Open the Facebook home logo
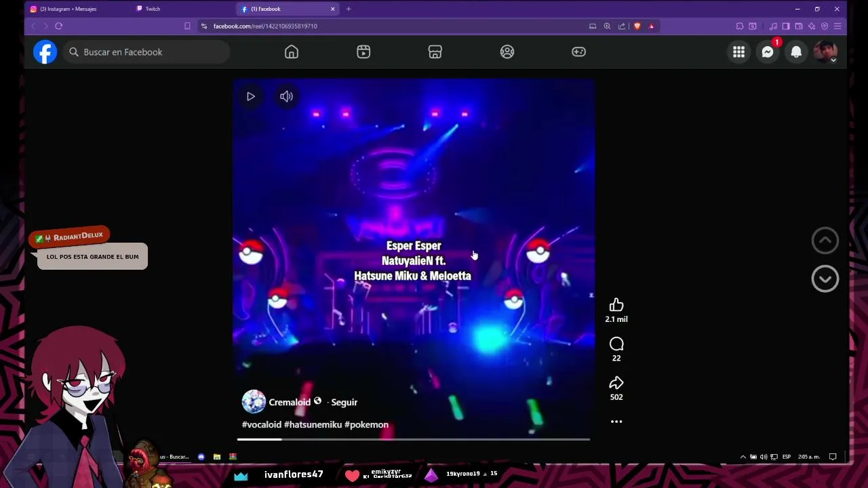 tap(45, 52)
